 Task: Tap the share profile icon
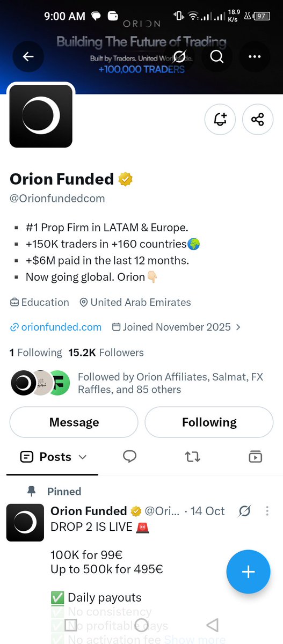[x=258, y=119]
